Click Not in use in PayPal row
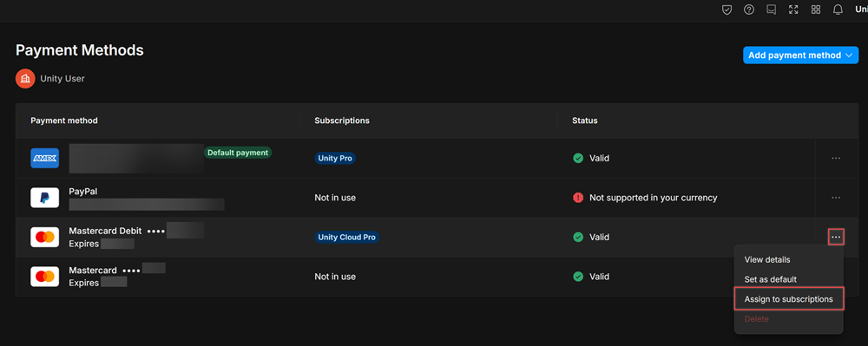868x346 pixels. coord(335,198)
